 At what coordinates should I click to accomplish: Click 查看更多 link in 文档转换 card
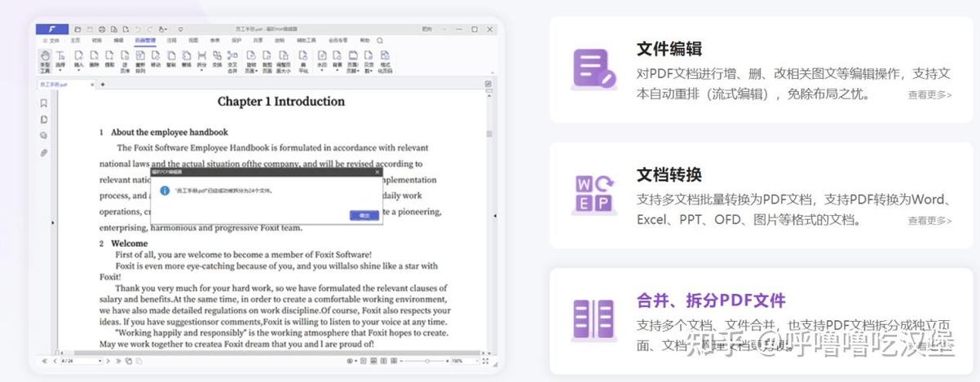coord(929,220)
